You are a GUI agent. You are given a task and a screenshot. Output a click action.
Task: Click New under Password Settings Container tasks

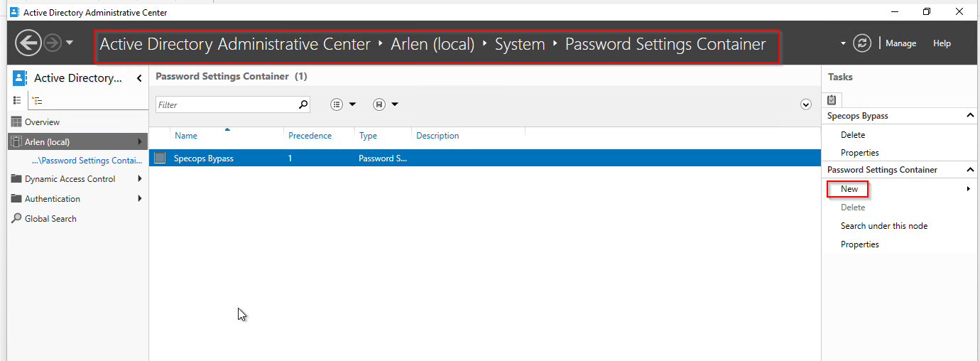[x=849, y=189]
